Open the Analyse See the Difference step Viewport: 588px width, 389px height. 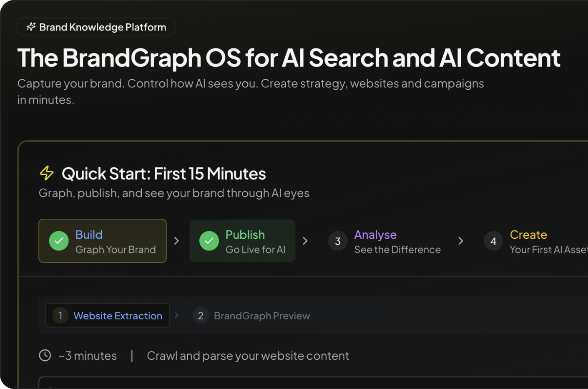coord(384,241)
